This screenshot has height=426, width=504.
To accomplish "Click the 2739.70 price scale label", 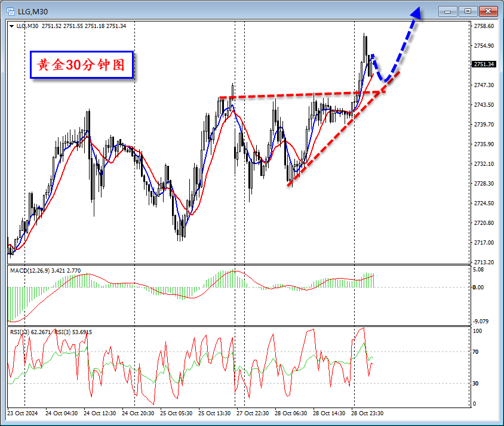I will coord(484,124).
